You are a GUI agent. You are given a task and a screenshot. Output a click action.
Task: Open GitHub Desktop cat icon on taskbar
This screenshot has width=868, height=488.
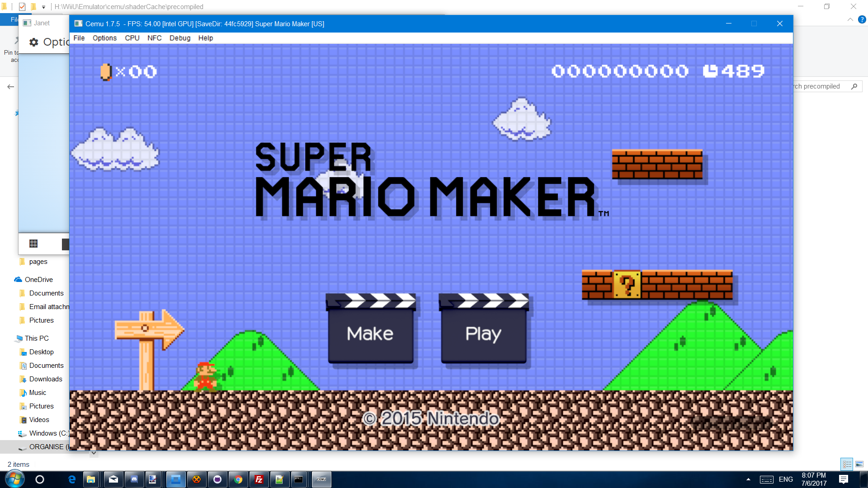[x=217, y=479]
